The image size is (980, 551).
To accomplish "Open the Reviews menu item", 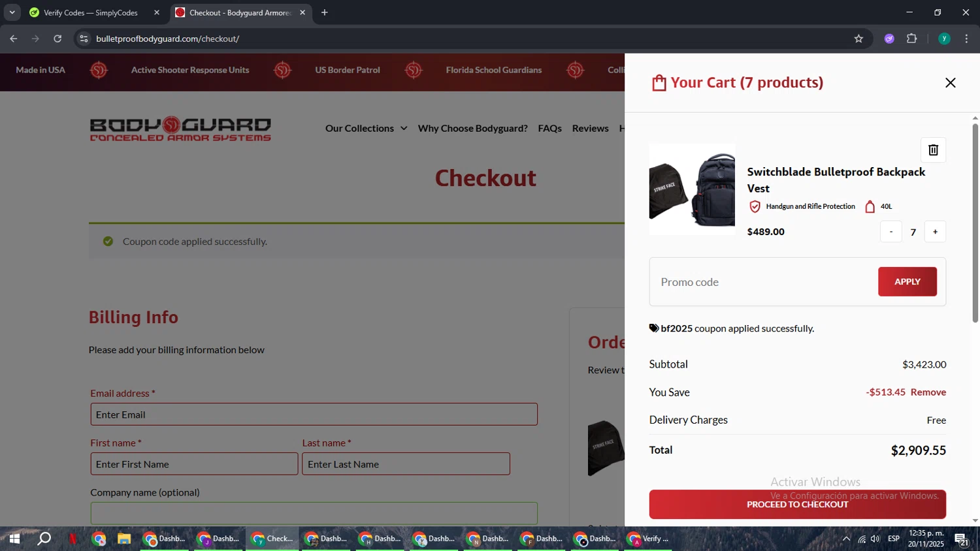I will (590, 129).
